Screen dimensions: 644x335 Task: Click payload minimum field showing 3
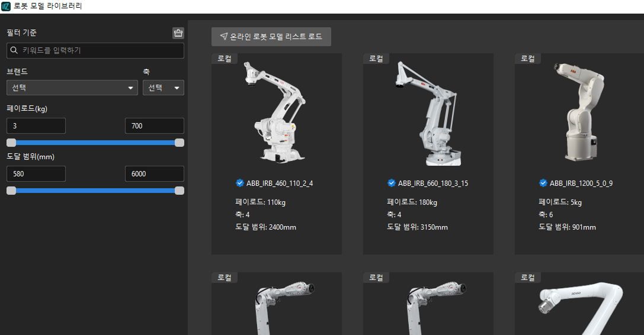36,126
